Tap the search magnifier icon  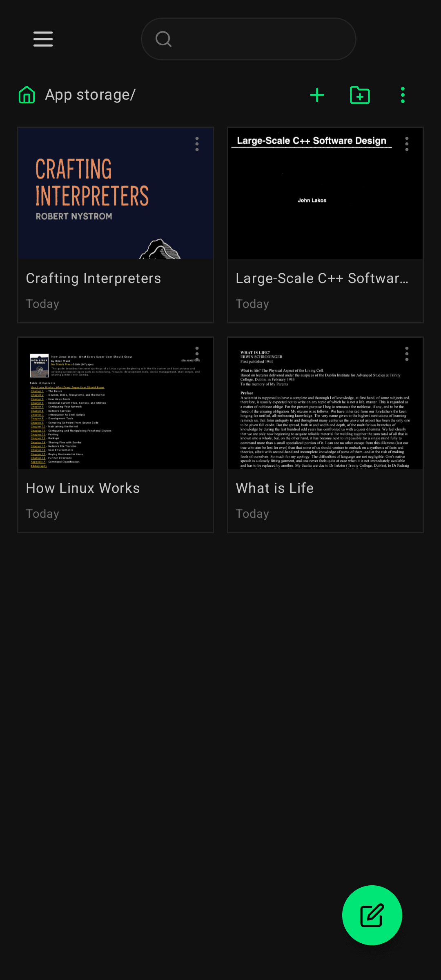[x=163, y=39]
